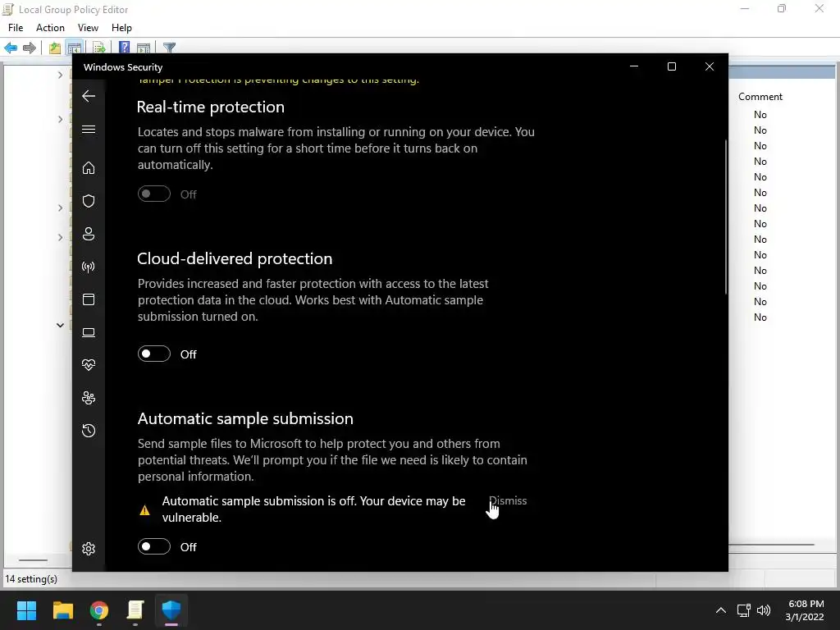Click the last 'No' under Comment column

click(760, 317)
